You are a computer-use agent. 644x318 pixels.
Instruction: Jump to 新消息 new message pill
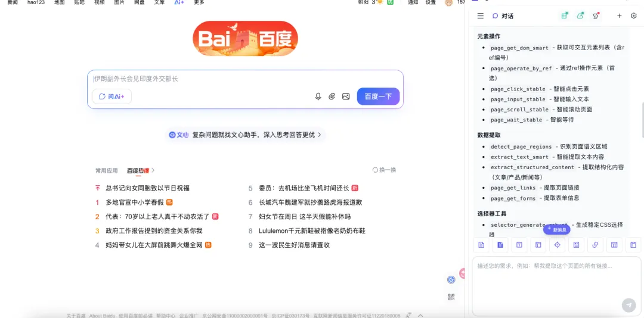coord(556,230)
